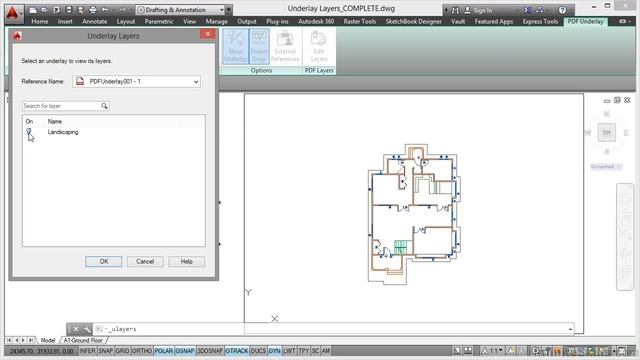
Task: Click the On column header in layer list
Action: [29, 121]
